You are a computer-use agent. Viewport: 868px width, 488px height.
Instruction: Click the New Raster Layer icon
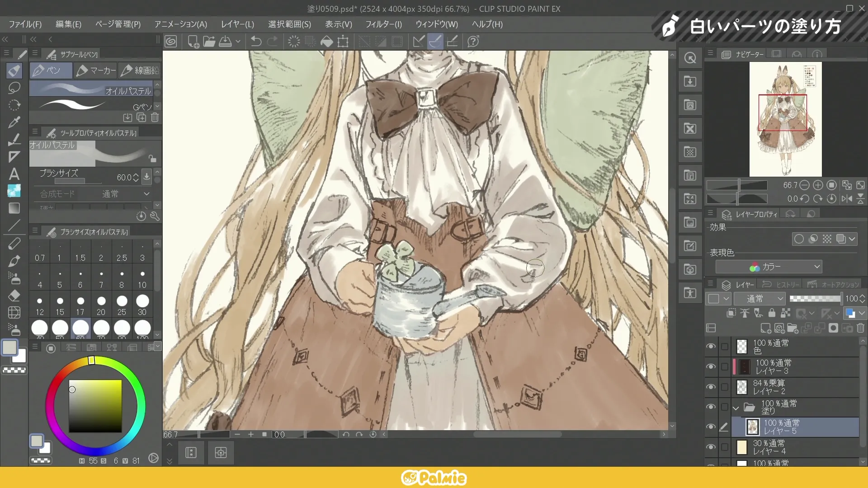pos(765,328)
